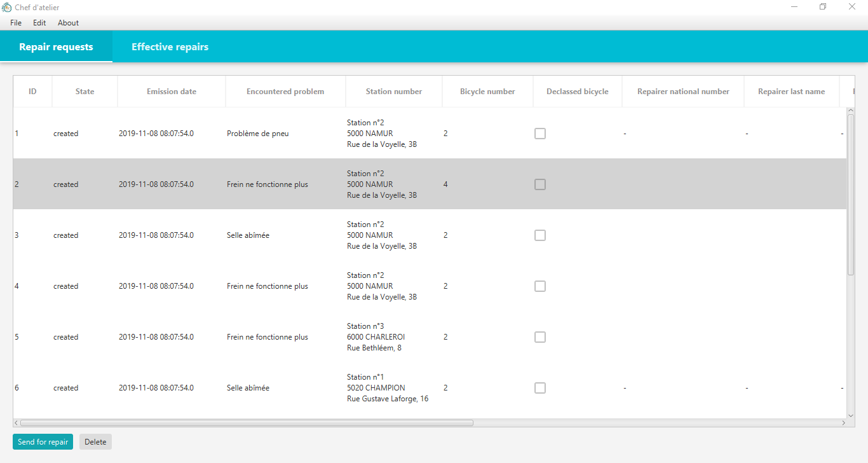
Task: Toggle Declassed bicycle checkbox for request 3
Action: pos(540,235)
